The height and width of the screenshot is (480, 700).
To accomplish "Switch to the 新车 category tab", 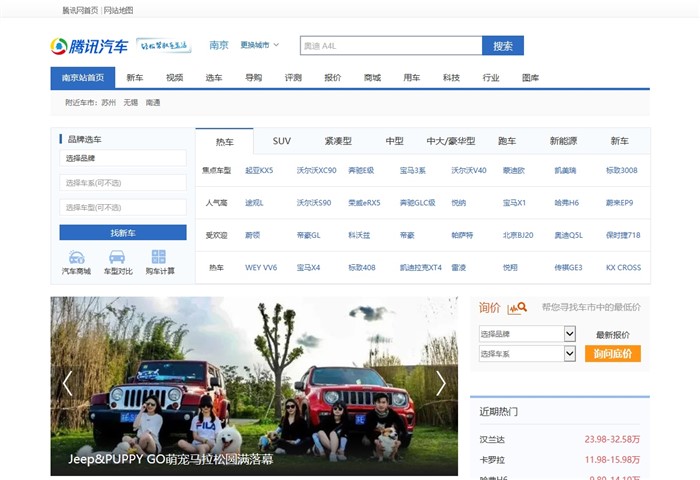I will [620, 141].
